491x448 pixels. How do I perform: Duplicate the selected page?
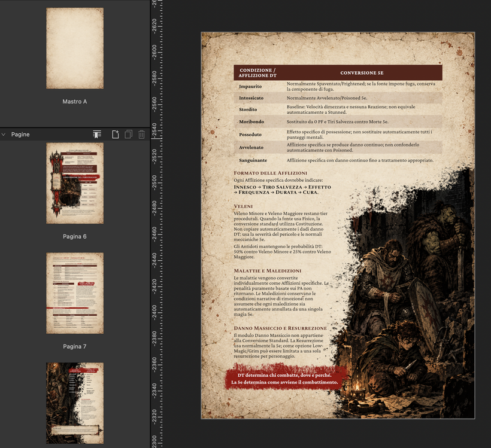[x=128, y=135]
